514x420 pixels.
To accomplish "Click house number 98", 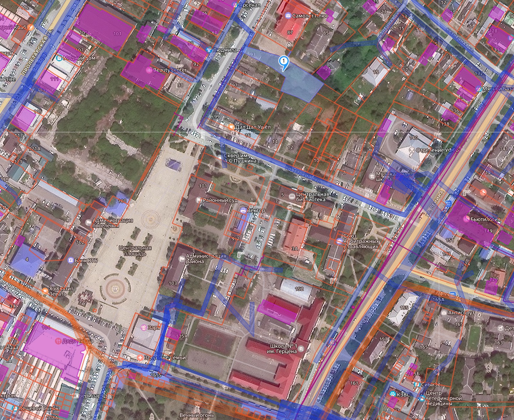I will pyautogui.click(x=180, y=85).
